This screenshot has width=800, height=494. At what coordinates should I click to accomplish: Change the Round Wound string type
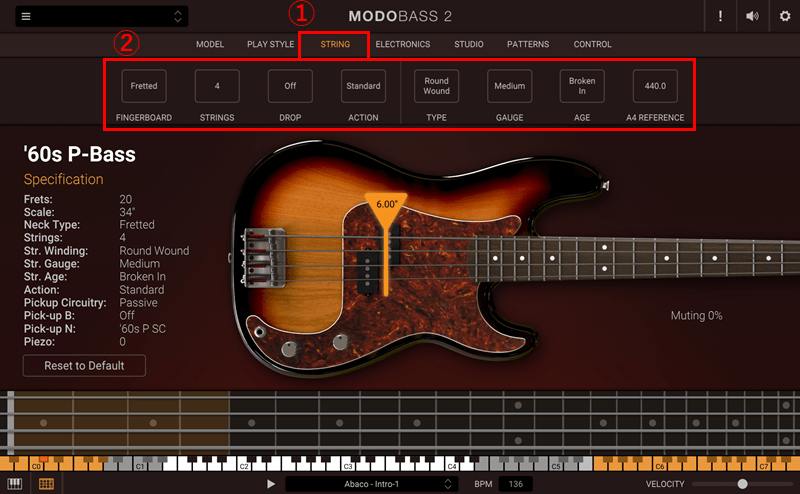tap(436, 86)
